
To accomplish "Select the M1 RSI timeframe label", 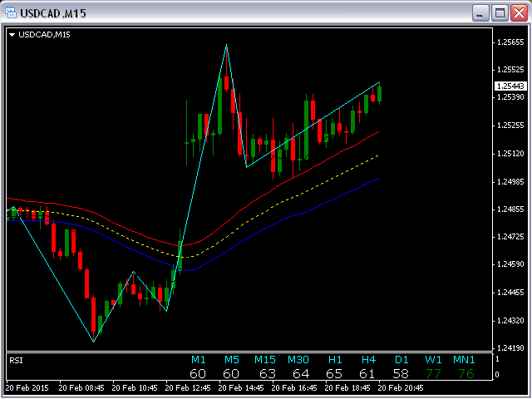I will pyautogui.click(x=199, y=360).
